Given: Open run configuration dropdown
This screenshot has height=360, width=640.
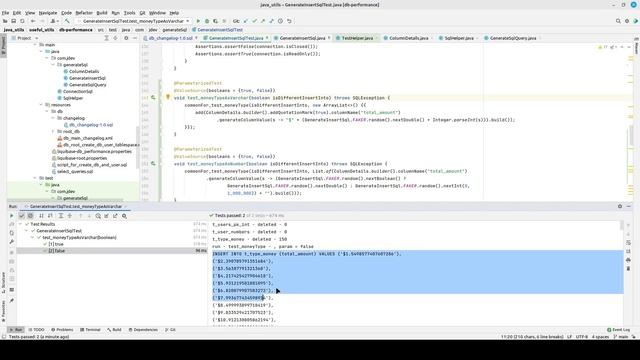Looking at the screenshot, I should click(x=133, y=21).
